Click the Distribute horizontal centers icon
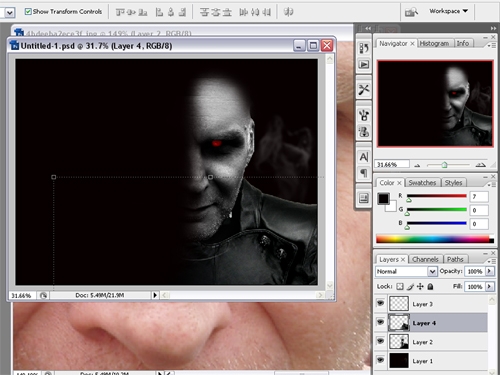 coord(255,12)
